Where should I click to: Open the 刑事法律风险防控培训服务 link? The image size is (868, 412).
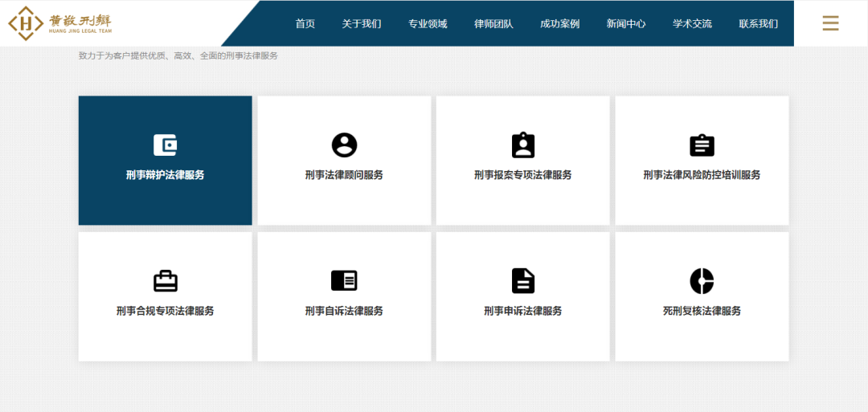coord(702,175)
